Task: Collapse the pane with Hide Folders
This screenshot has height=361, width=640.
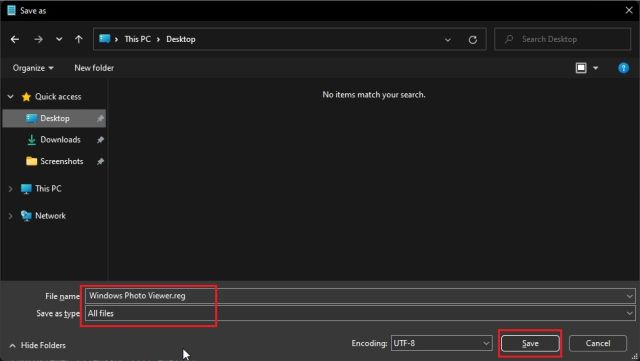Action: (38, 345)
